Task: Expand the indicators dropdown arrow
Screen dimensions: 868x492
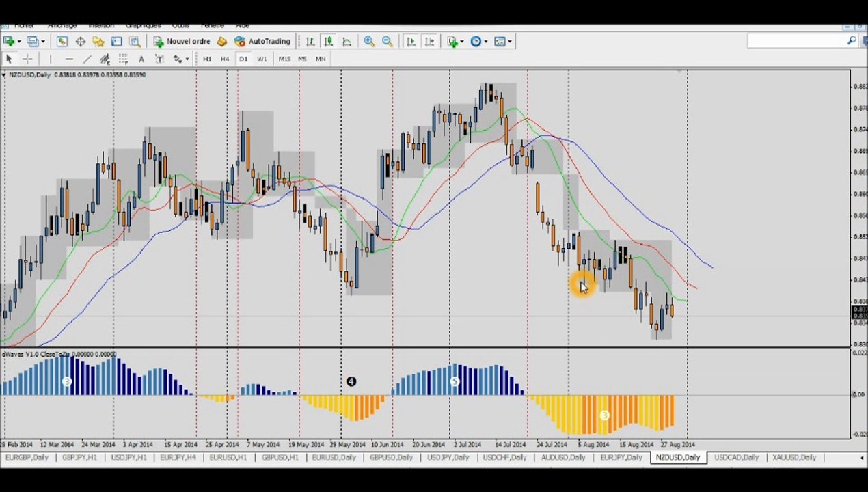Action: (x=462, y=42)
